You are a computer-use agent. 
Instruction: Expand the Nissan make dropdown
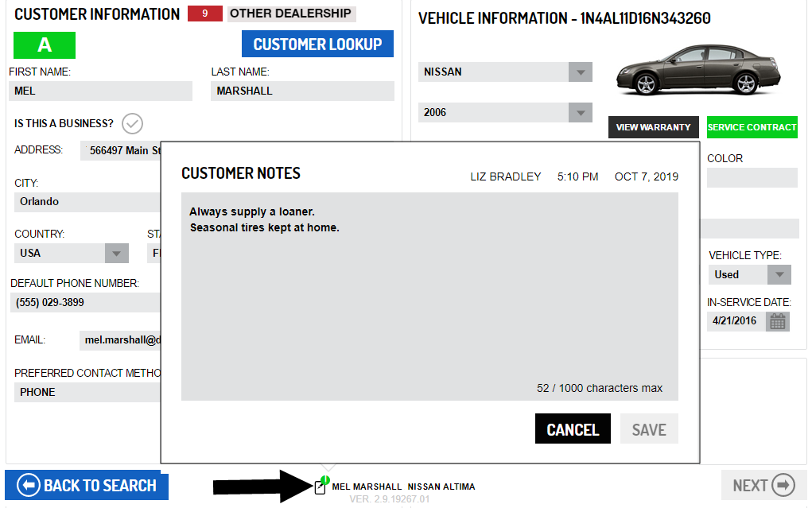(x=581, y=72)
